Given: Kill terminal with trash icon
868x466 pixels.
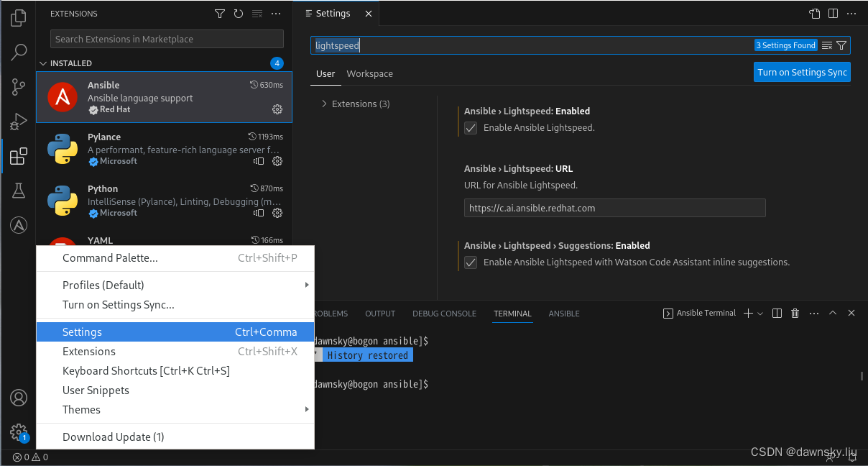Looking at the screenshot, I should pos(795,313).
